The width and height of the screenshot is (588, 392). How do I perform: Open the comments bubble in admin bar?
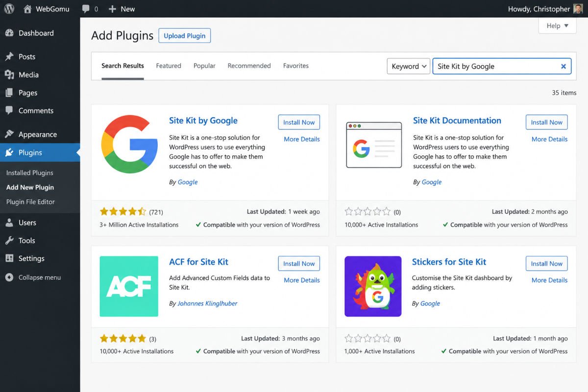pyautogui.click(x=86, y=9)
